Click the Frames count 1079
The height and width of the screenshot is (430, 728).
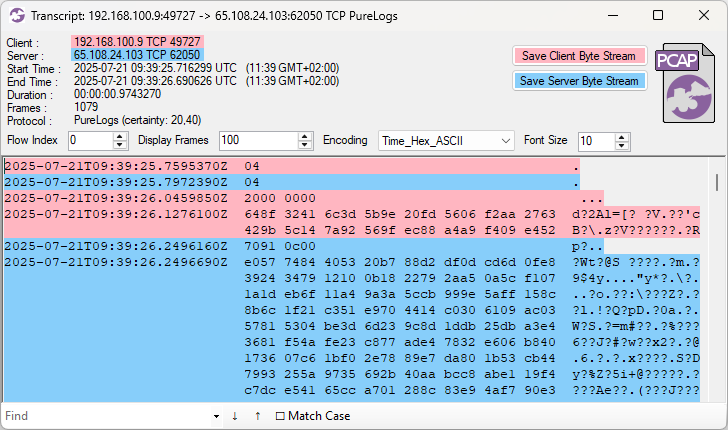click(86, 107)
